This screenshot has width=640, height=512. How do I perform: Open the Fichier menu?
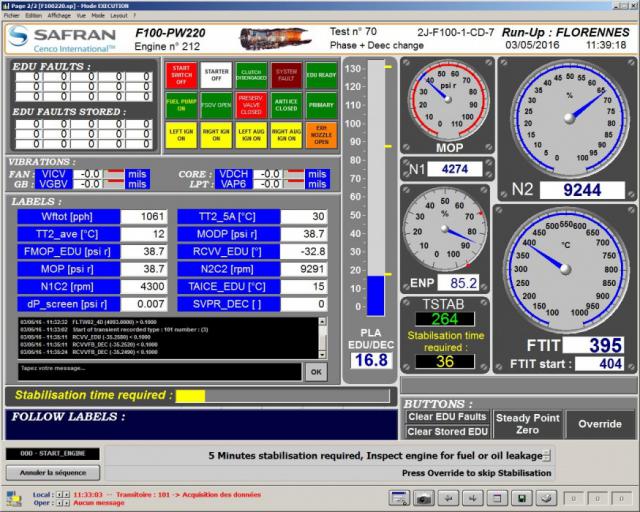pyautogui.click(x=11, y=16)
